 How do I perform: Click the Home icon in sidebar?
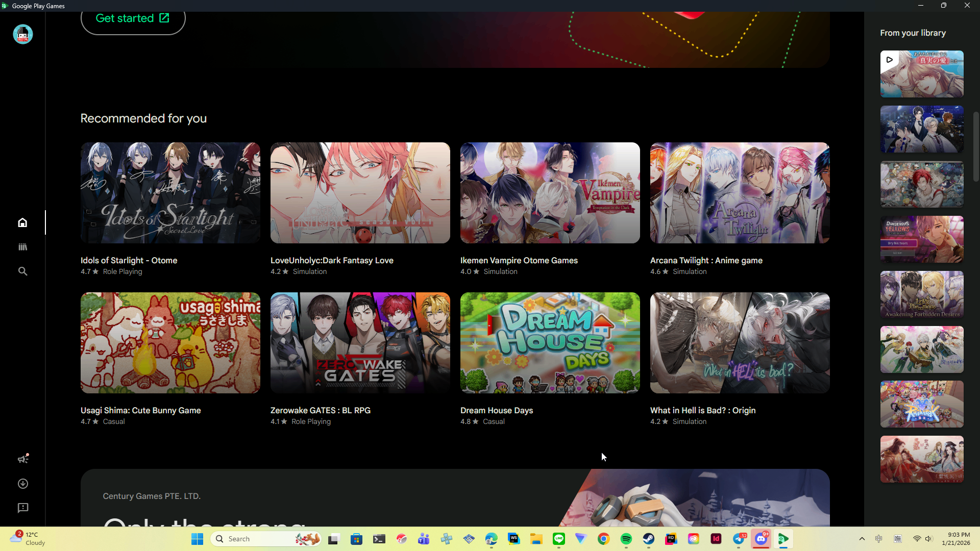22,222
